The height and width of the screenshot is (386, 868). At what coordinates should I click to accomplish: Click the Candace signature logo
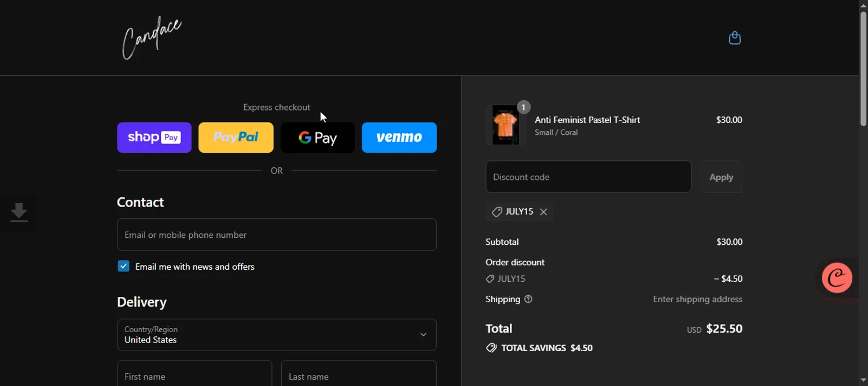152,38
